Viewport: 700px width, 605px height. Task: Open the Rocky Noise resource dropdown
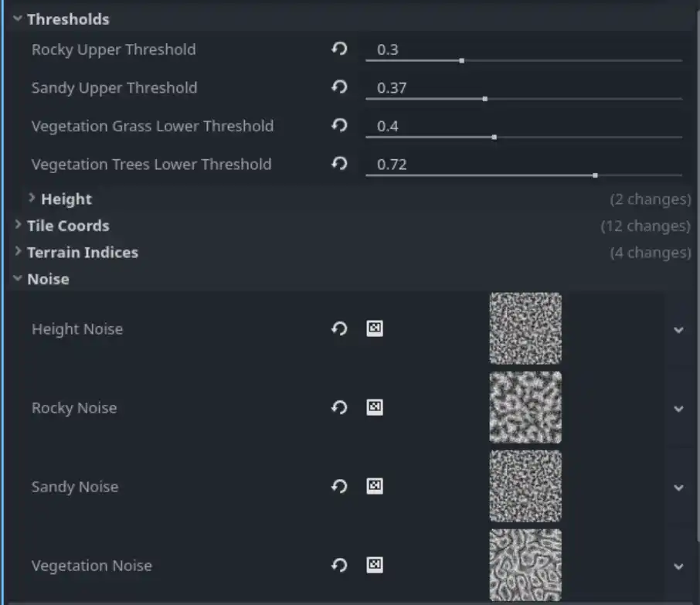coord(679,409)
